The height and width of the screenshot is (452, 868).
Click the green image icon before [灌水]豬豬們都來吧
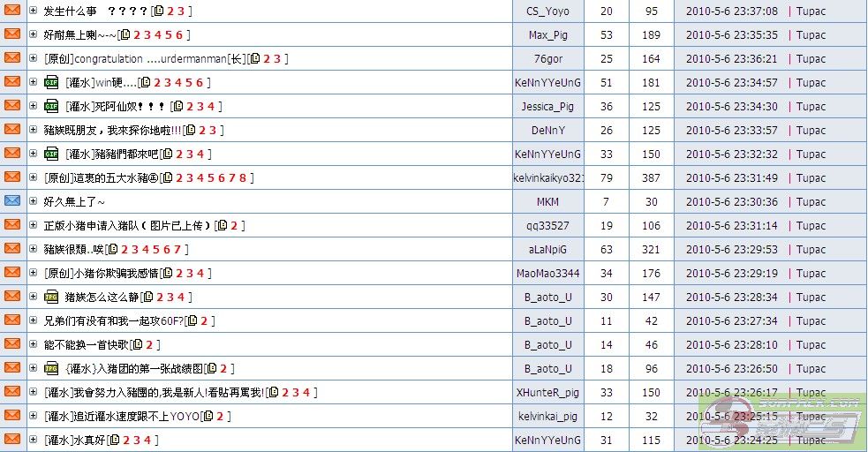(51, 154)
